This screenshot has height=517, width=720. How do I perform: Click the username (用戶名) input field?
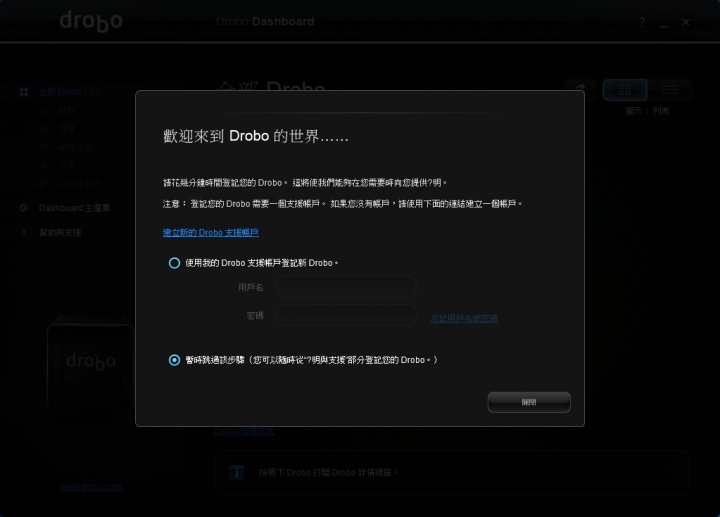coord(346,287)
